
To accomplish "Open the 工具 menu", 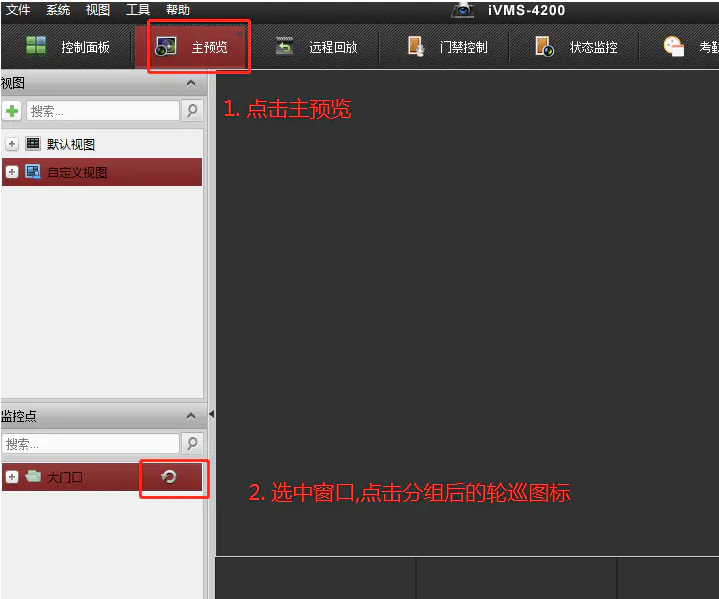I will [138, 10].
